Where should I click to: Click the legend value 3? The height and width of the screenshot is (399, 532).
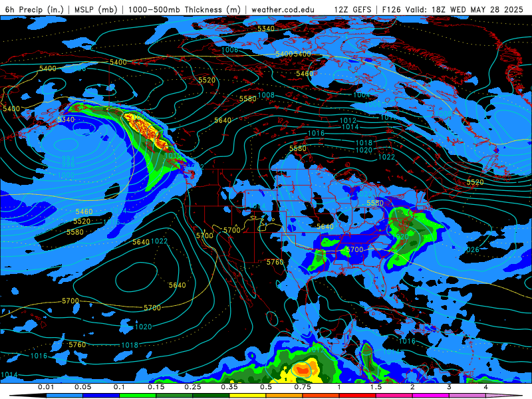pos(450,387)
